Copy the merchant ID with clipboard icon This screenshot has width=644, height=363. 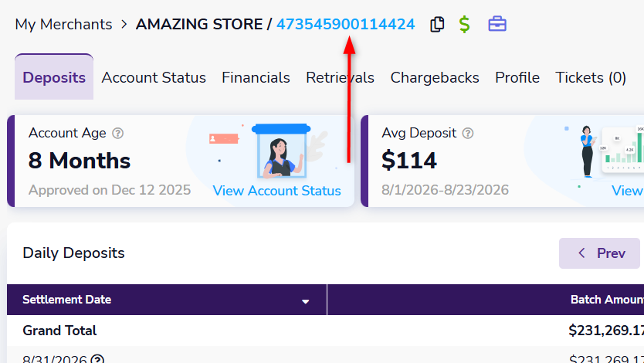(x=437, y=24)
